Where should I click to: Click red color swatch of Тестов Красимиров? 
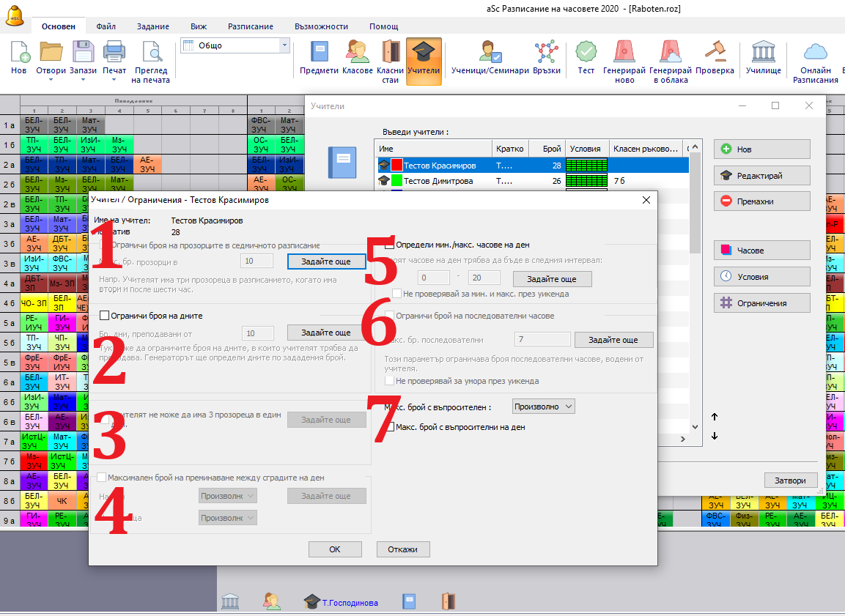pos(396,166)
